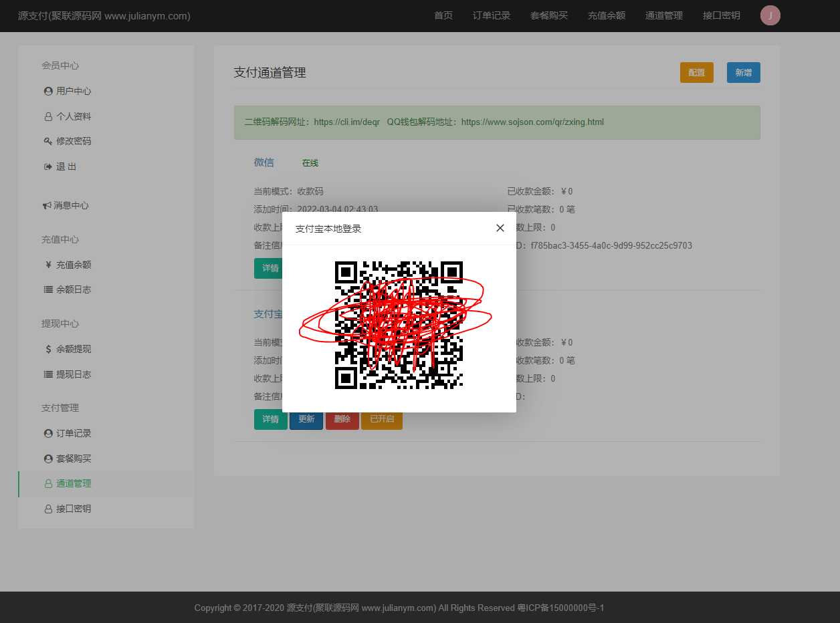Screen dimensions: 840x623
Task: Click the 会员中心 sidebar heading
Action: pos(60,66)
